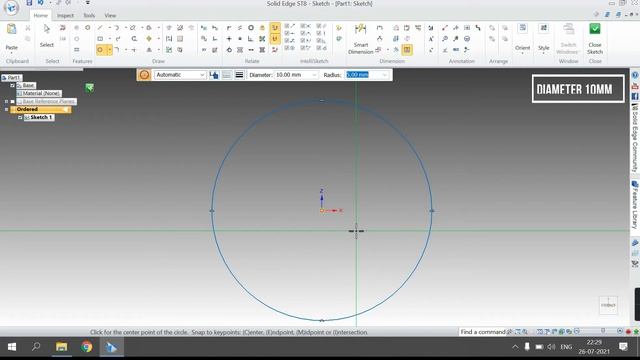
Task: Expand the Base Reference Planes node
Action: (x=6, y=101)
